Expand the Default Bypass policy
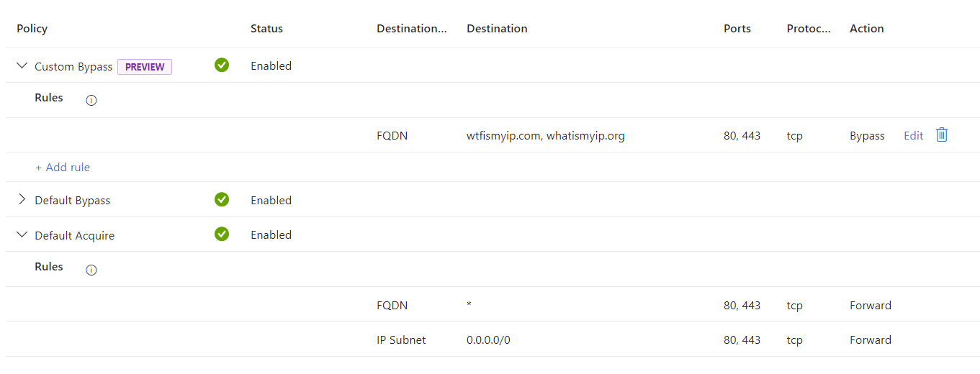This screenshot has width=980, height=374. pos(22,200)
